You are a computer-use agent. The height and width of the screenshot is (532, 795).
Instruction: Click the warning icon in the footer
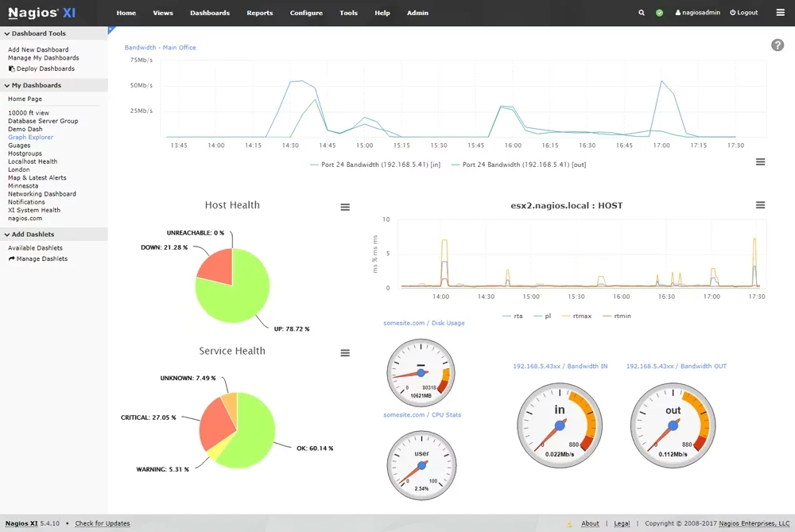coord(567,523)
